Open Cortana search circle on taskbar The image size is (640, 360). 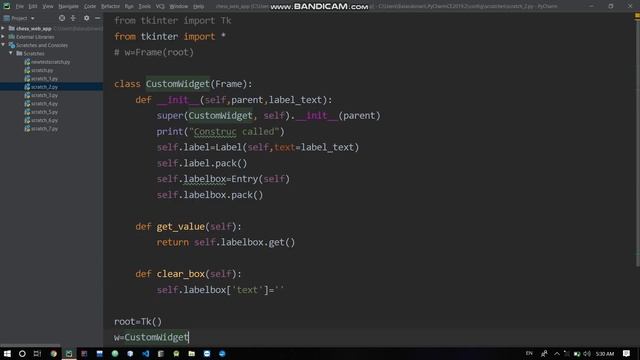(x=22, y=353)
